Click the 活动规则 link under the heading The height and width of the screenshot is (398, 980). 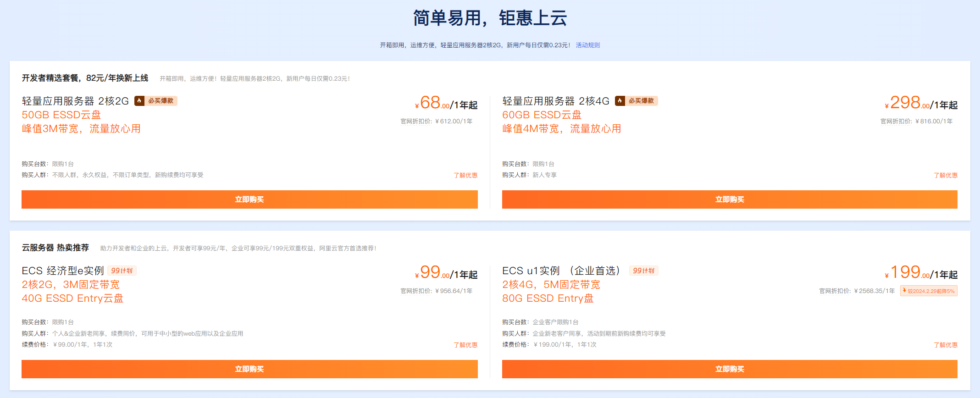point(587,45)
